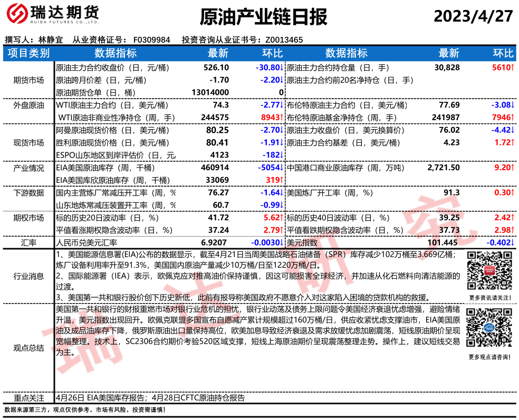
Task: Click the 期货市场 category cell
Action: pyautogui.click(x=28, y=80)
